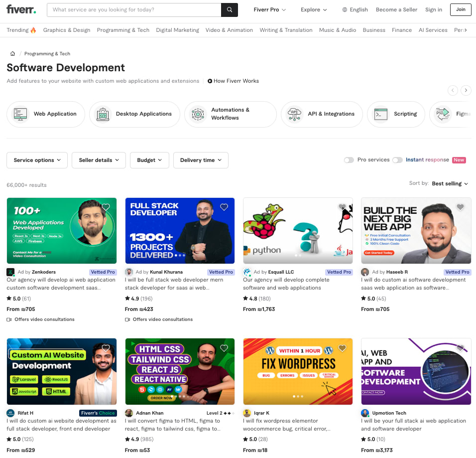
Task: Toggle Pro services switch
Action: click(349, 160)
